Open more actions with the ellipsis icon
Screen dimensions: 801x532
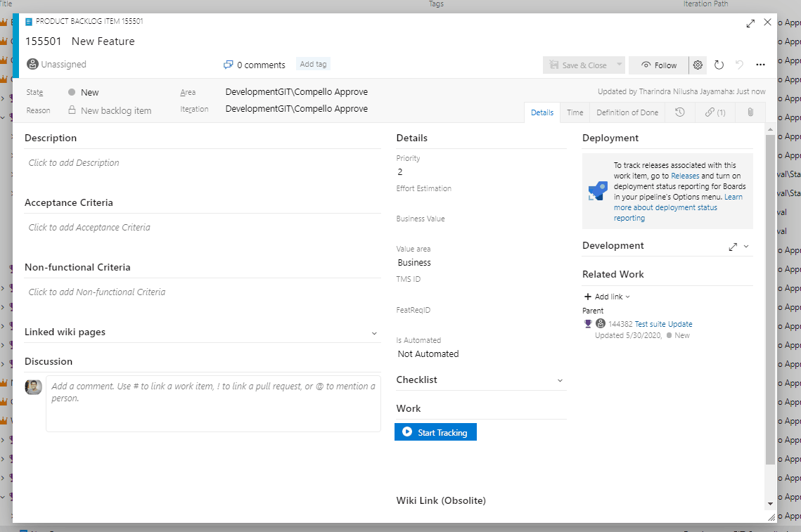click(x=760, y=65)
